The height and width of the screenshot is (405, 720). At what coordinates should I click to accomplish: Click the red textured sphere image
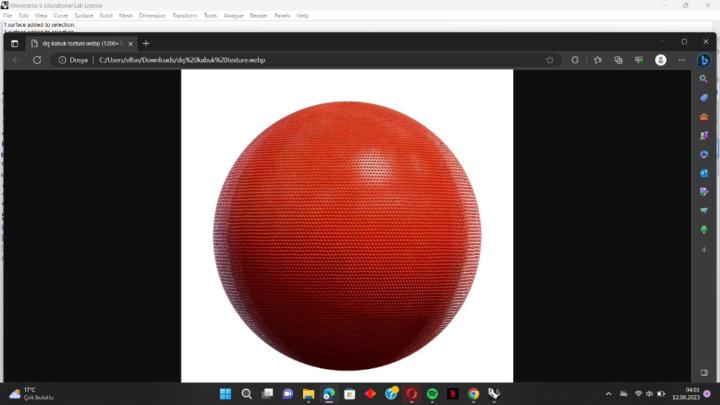pos(347,236)
